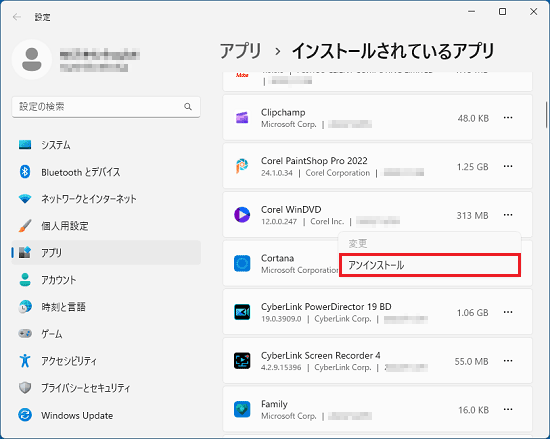Click the Family heart icon

pyautogui.click(x=242, y=409)
